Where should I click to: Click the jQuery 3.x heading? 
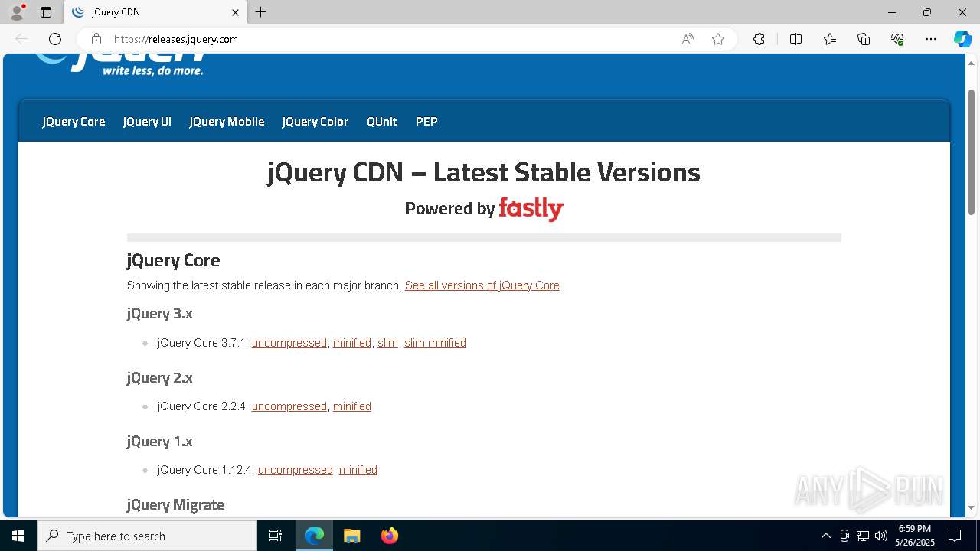[159, 314]
